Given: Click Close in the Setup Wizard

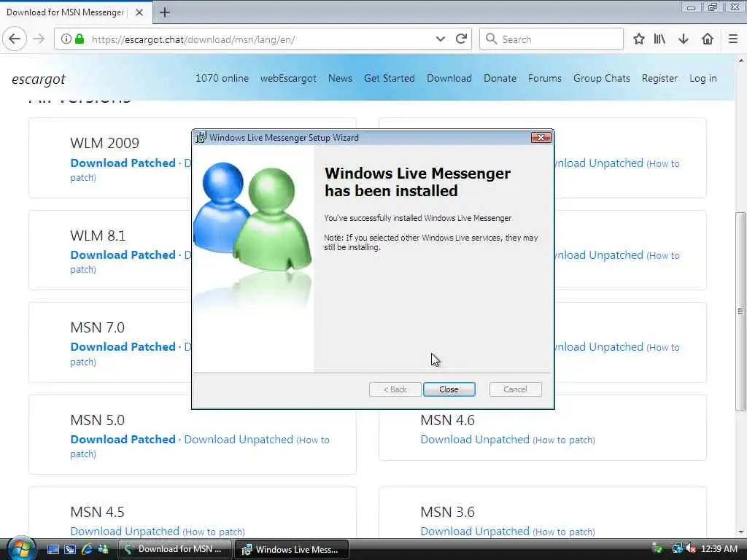Looking at the screenshot, I should pos(449,389).
